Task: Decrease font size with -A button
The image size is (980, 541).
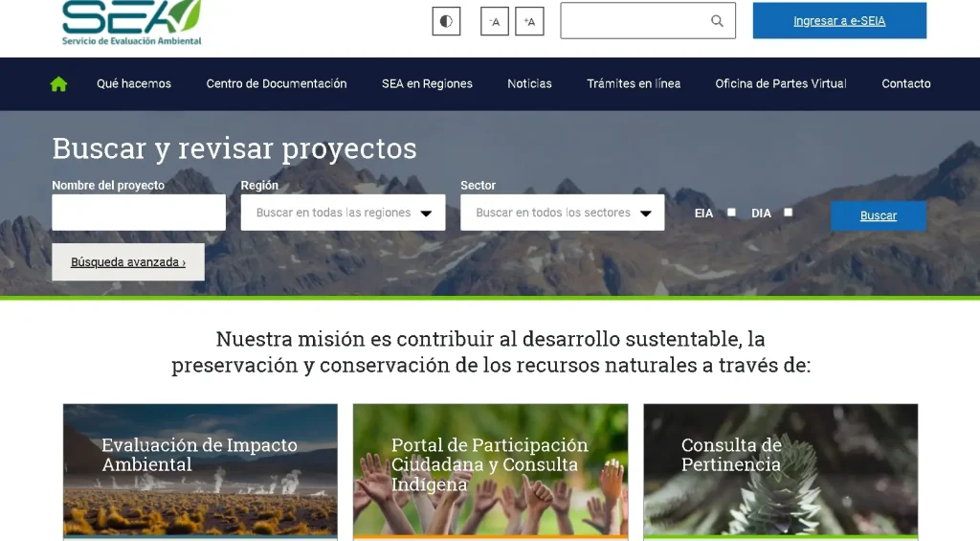Action: point(495,21)
